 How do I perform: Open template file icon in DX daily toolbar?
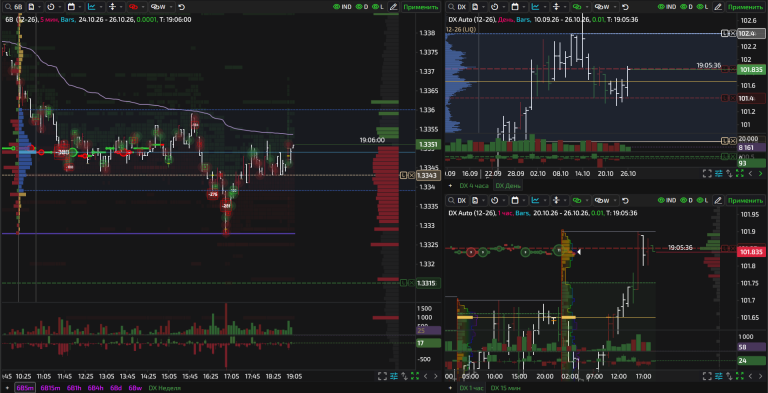coord(475,7)
